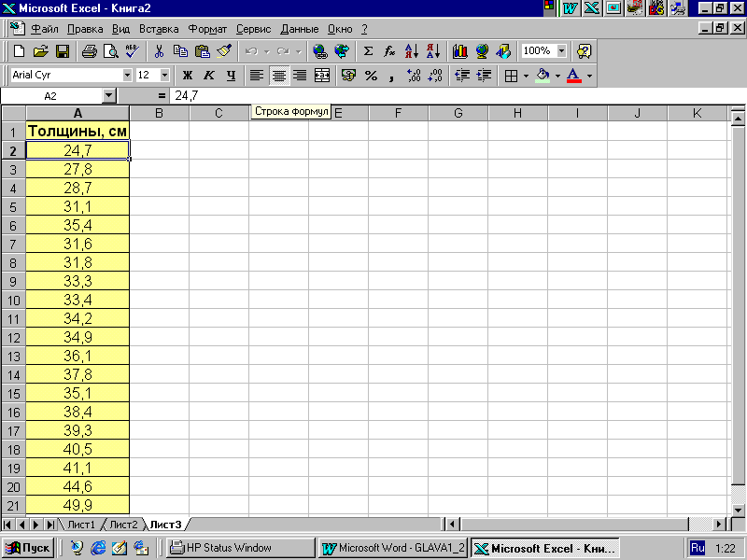Switch to Microsoft Word GLAVA1_2 taskbar button
The image size is (747, 560).
point(392,548)
